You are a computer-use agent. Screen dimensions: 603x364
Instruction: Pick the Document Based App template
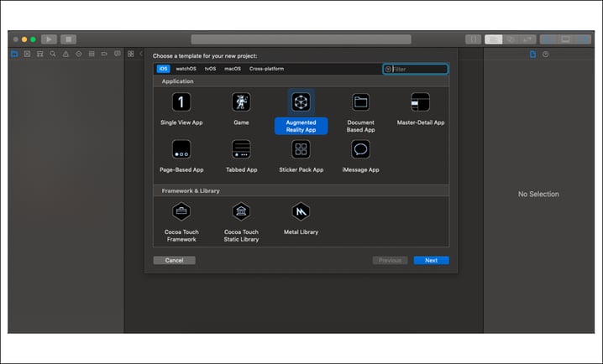click(x=360, y=113)
